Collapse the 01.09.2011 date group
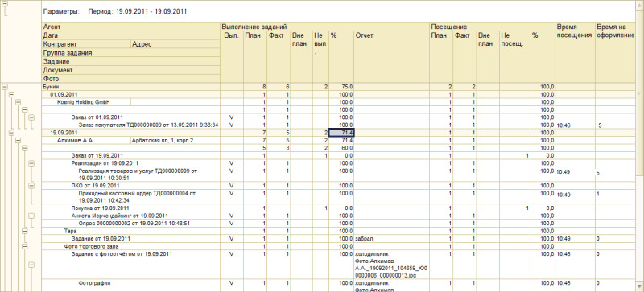Viewport: 644px width, 292px height. (12, 94)
